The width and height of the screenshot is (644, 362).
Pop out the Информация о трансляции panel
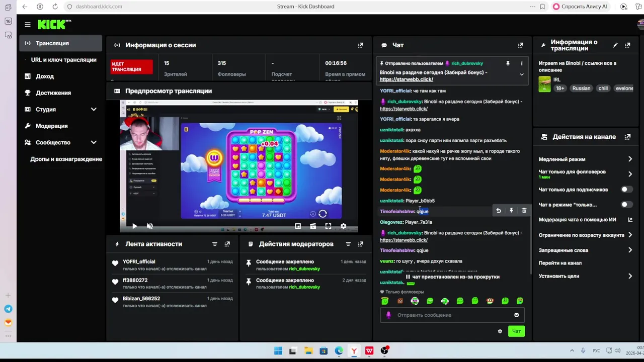coord(627,45)
